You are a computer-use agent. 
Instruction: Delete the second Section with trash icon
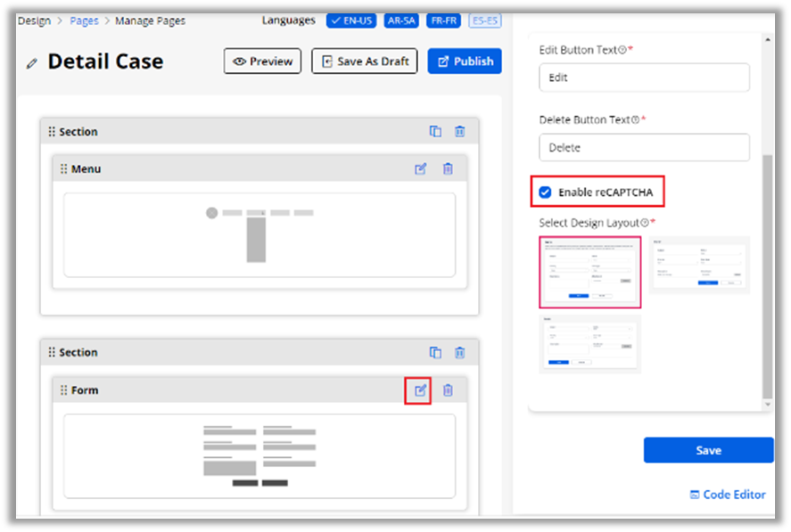click(459, 352)
